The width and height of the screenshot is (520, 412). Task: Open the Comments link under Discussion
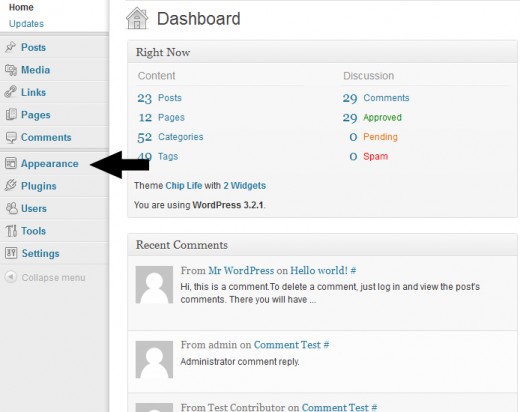(386, 98)
